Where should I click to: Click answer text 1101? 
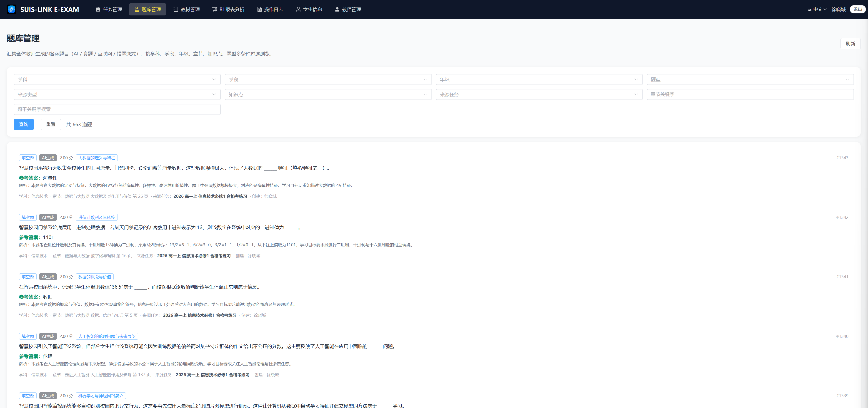coord(48,237)
